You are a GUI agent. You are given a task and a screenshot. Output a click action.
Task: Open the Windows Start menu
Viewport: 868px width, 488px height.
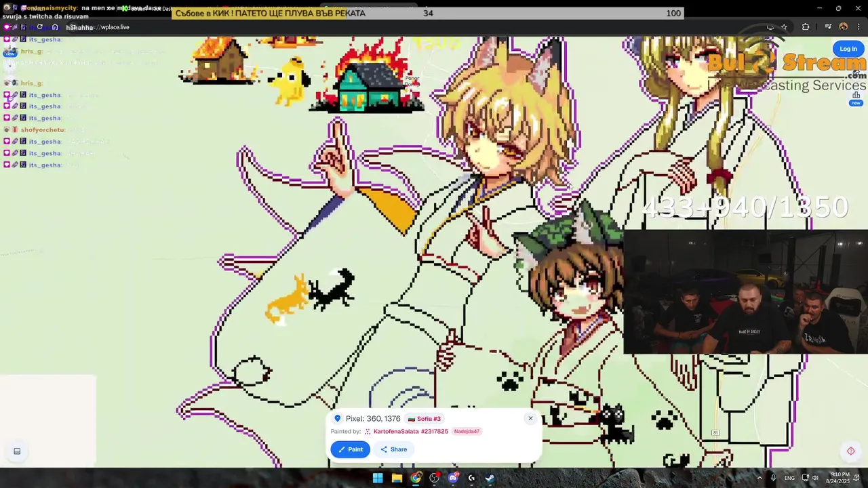point(378,478)
